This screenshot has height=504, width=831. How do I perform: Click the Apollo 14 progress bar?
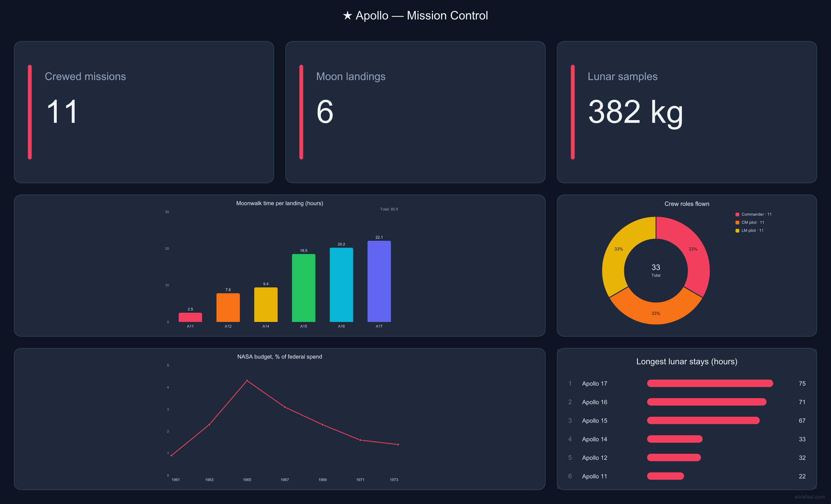tap(675, 439)
